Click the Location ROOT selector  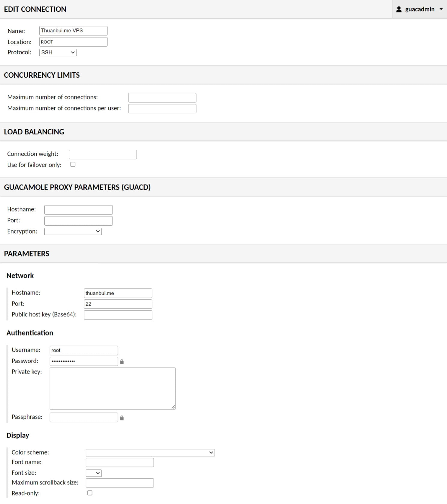click(x=73, y=42)
